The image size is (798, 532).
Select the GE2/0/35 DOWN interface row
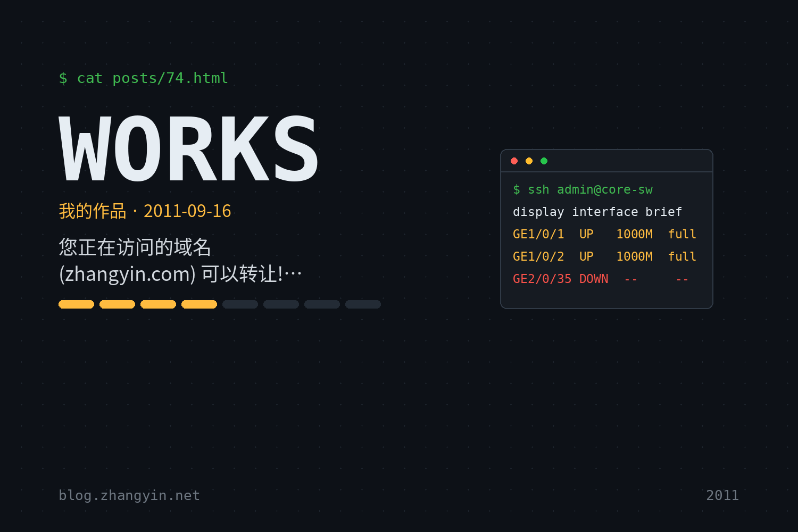[x=601, y=279]
